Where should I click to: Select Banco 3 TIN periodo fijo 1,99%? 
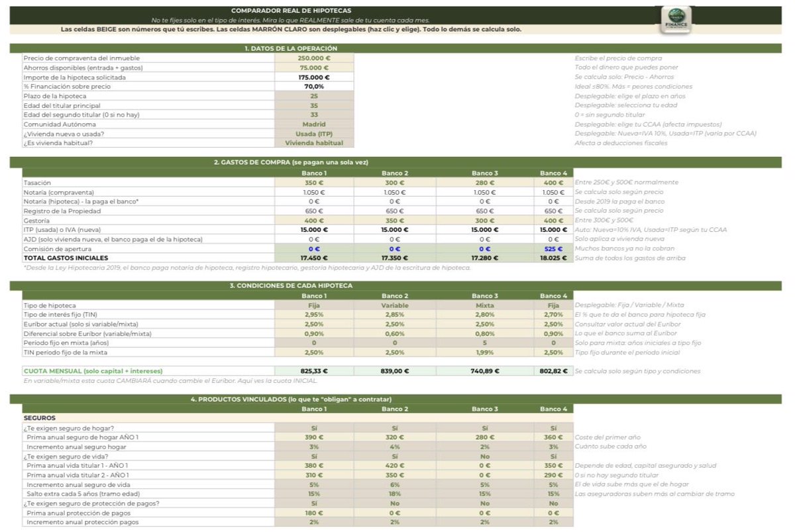(x=485, y=352)
